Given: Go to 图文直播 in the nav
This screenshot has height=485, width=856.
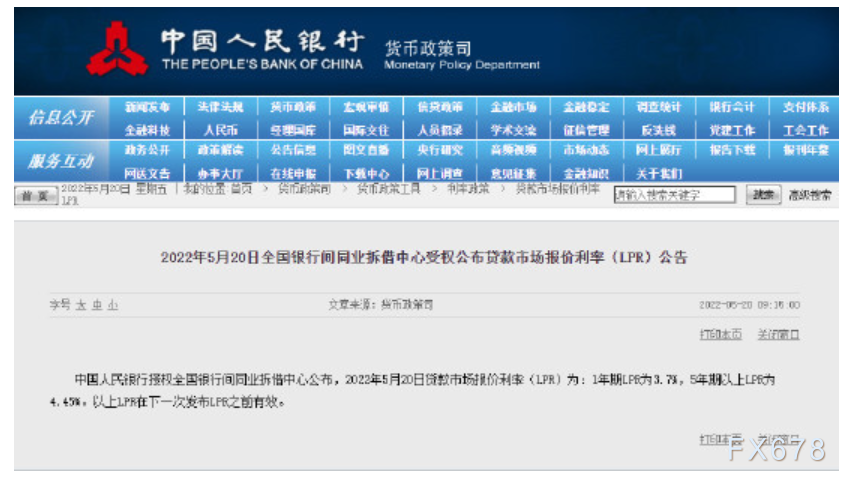Looking at the screenshot, I should [366, 150].
